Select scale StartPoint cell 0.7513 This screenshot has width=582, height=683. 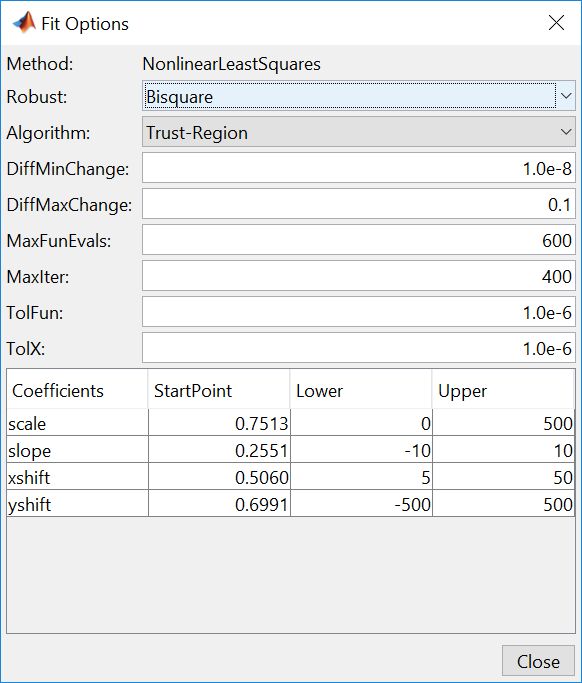219,423
